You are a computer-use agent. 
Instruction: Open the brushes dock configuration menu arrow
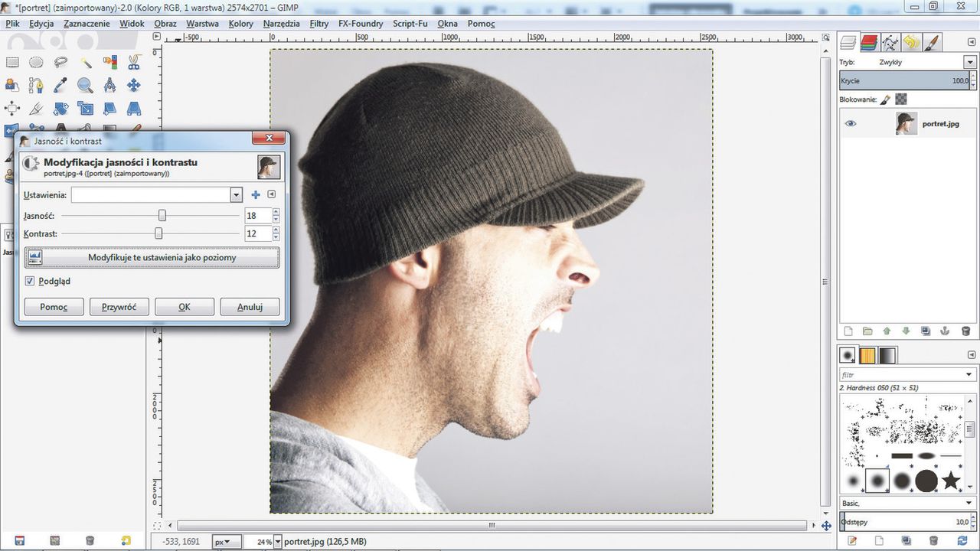click(x=970, y=354)
